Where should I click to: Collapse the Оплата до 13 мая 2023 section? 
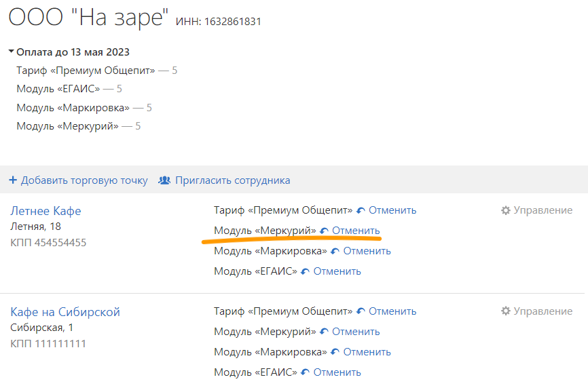tap(12, 52)
